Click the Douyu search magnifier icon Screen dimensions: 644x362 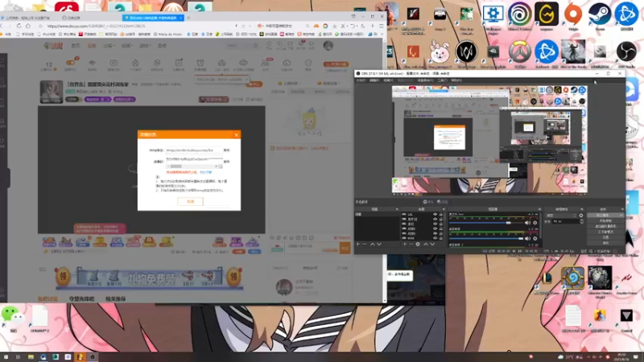click(x=255, y=46)
